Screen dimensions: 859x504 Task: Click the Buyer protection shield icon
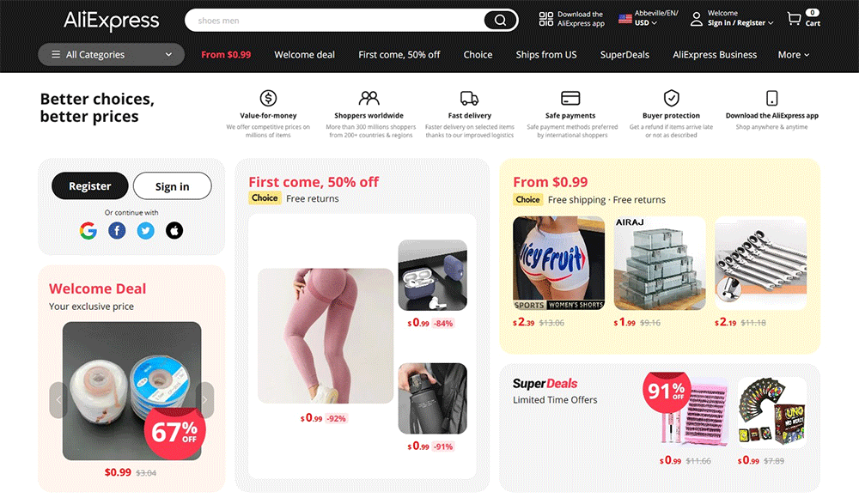(x=671, y=98)
